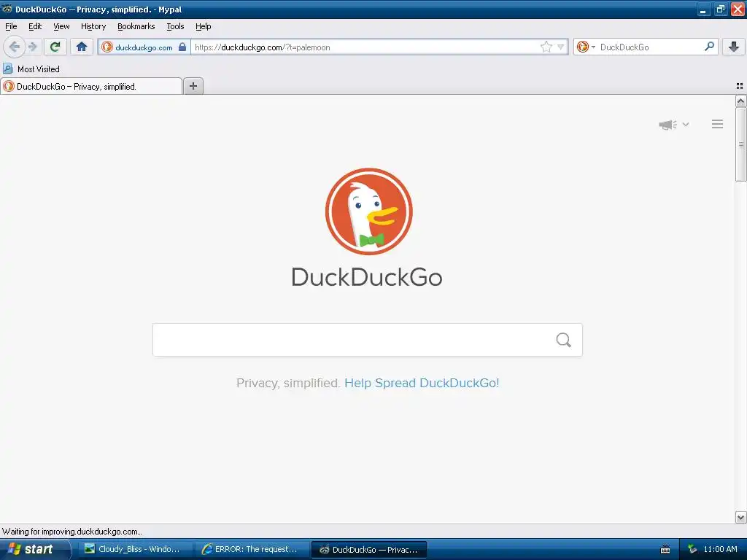Open the Most Visited bookmarks folder
Viewport: 747px width, 560px height.
click(31, 69)
